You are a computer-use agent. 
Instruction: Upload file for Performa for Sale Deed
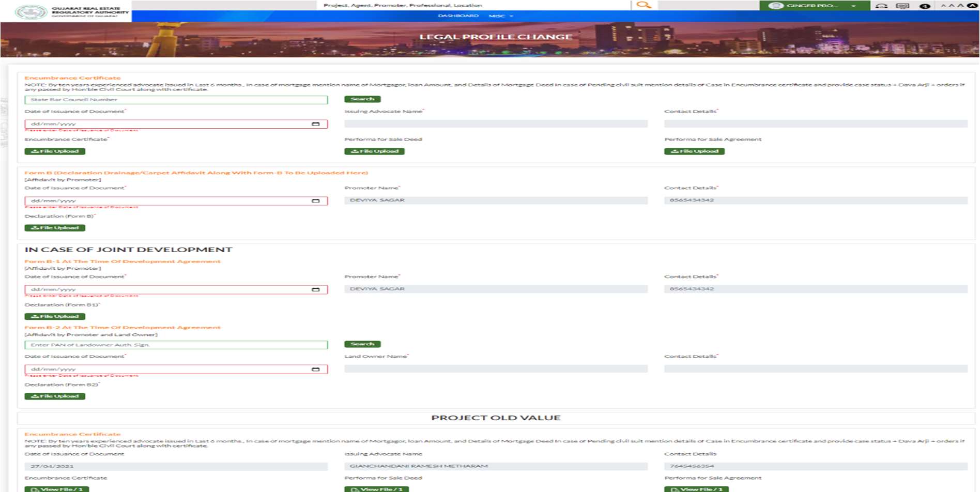[x=375, y=151]
